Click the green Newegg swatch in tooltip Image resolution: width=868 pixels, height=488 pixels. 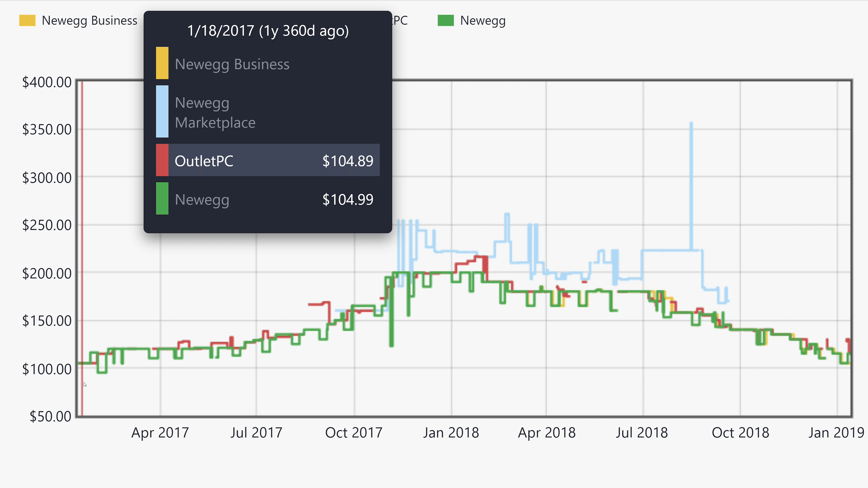pyautogui.click(x=162, y=198)
